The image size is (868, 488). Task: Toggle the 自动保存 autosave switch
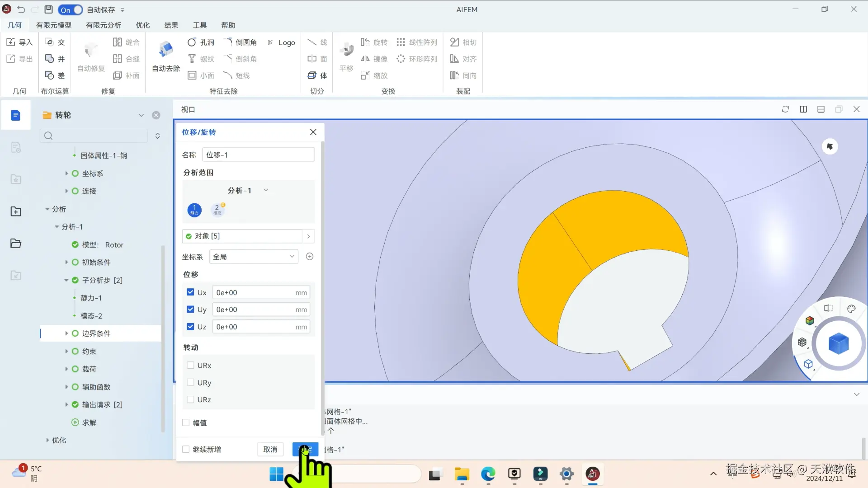coord(71,9)
